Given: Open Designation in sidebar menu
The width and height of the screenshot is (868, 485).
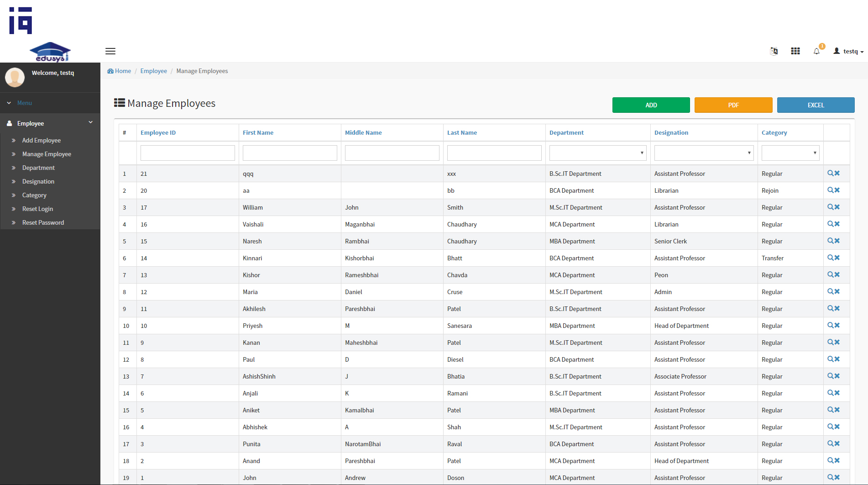Looking at the screenshot, I should 38,181.
